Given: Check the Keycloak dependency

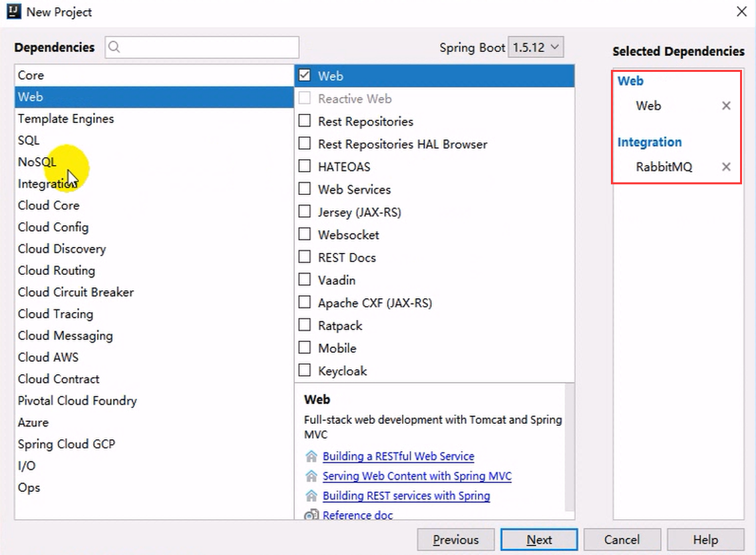Looking at the screenshot, I should (305, 370).
